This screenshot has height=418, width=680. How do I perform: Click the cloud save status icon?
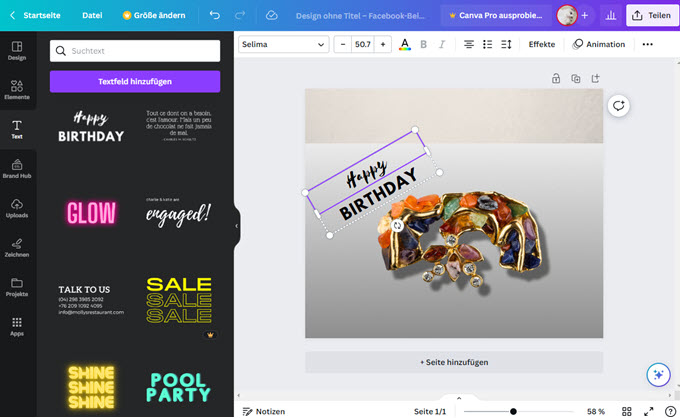271,15
